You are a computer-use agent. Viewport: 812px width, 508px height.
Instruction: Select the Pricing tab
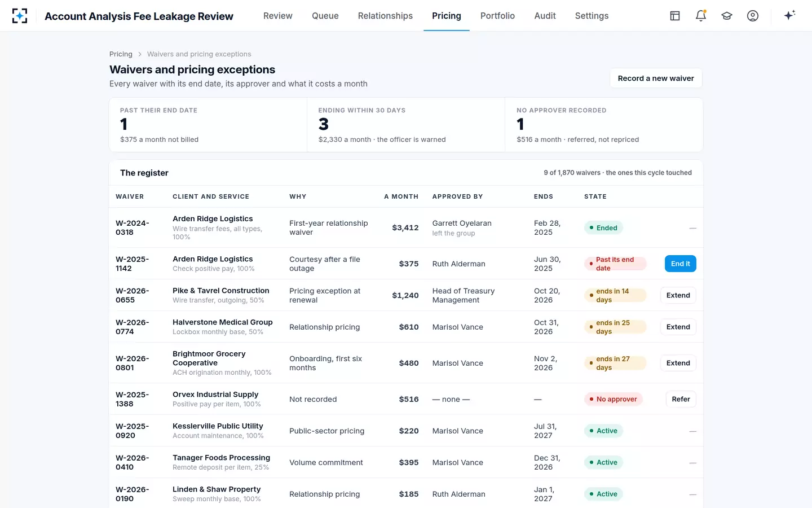click(447, 16)
